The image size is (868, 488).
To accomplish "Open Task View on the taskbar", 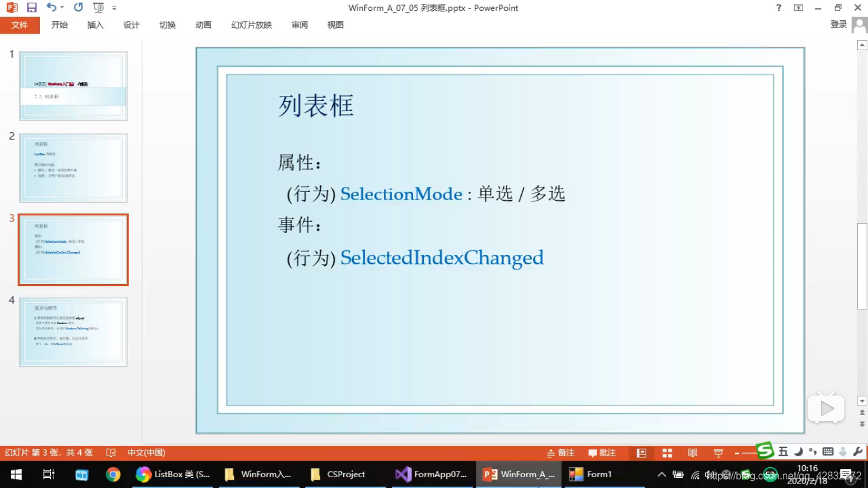I will tap(48, 474).
